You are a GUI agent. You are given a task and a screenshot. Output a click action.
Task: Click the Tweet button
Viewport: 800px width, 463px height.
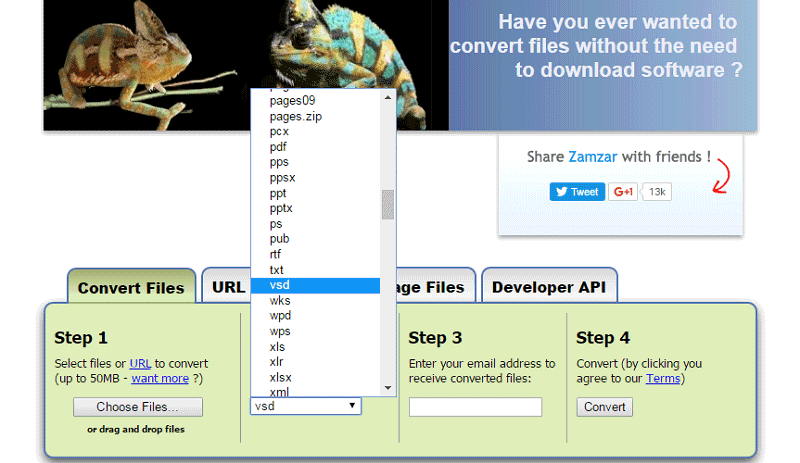[x=577, y=192]
